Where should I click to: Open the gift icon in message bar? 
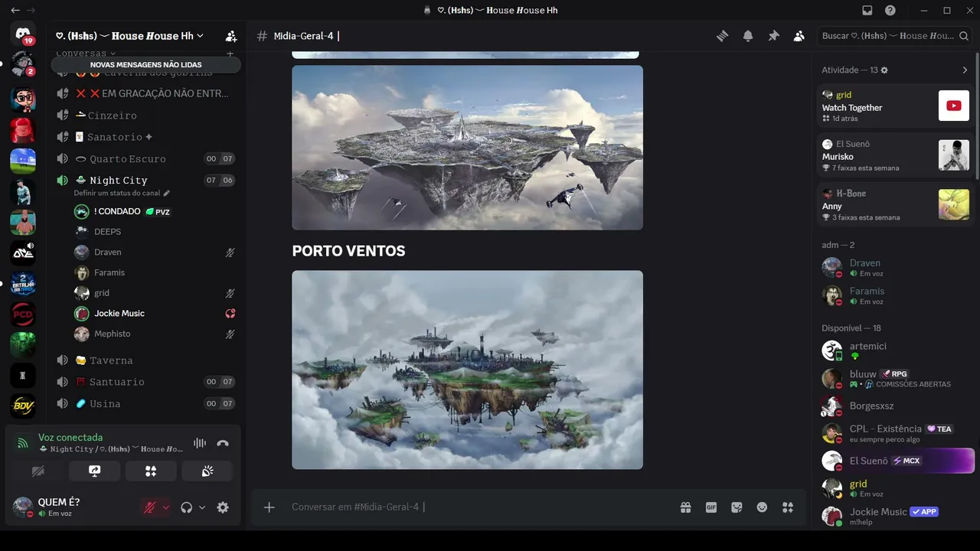(x=685, y=507)
